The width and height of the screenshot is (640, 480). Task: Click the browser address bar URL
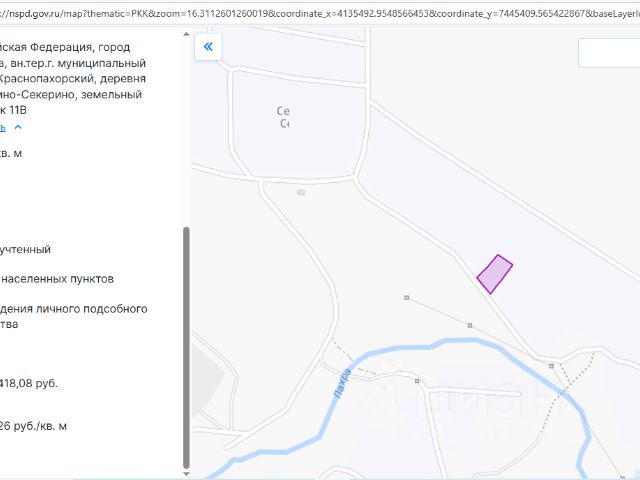pos(318,13)
